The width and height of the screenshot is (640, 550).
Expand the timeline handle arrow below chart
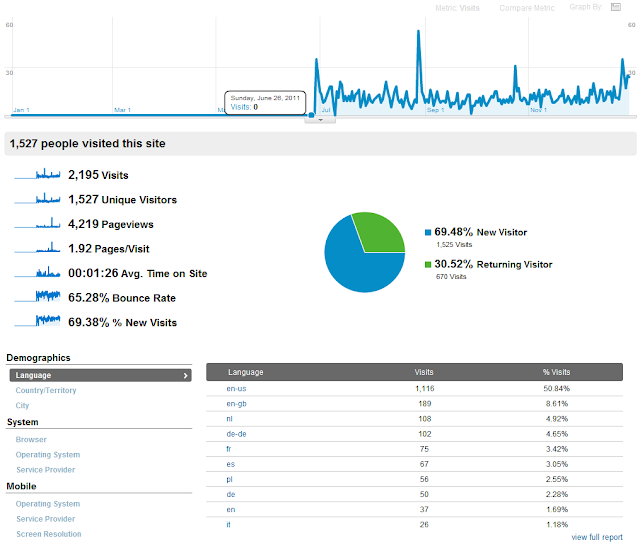coord(320,120)
